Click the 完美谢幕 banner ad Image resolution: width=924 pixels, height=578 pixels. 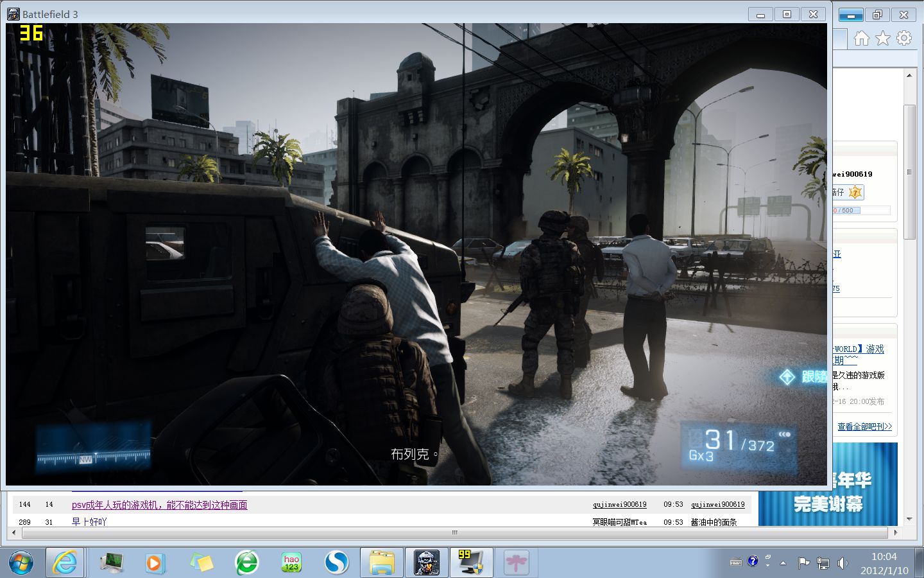point(828,484)
